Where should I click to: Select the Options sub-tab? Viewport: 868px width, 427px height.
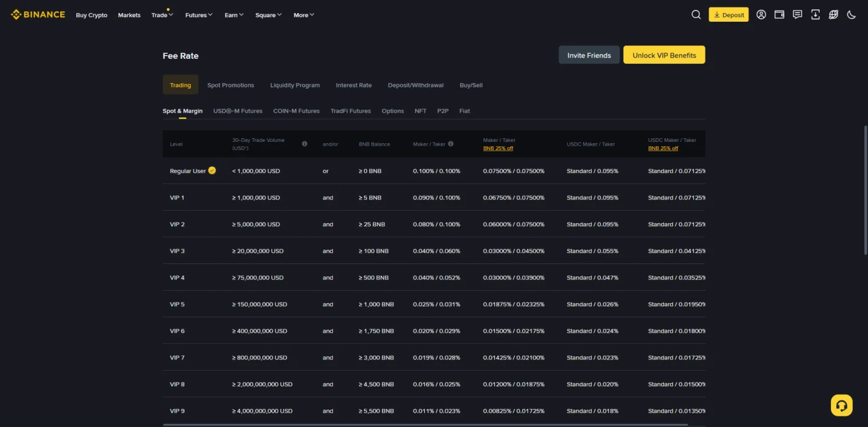point(392,111)
